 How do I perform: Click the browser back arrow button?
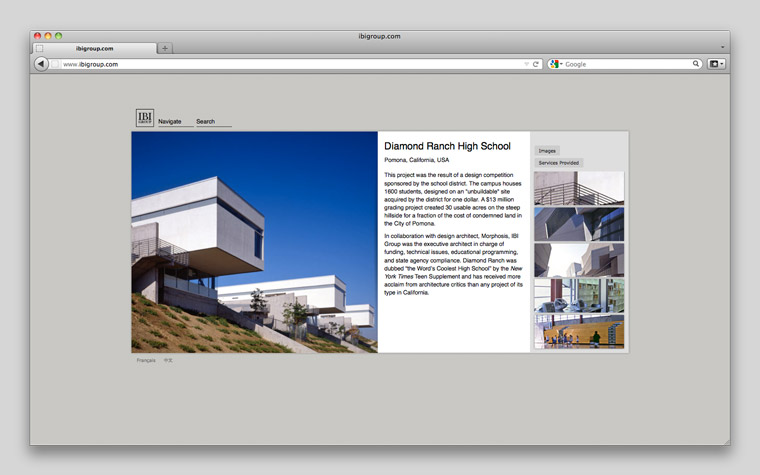pos(41,64)
